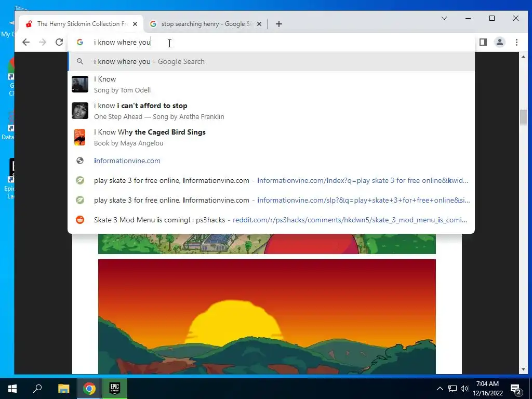Click the Caged Bird Sings book cover
The width and height of the screenshot is (532, 399).
80,137
